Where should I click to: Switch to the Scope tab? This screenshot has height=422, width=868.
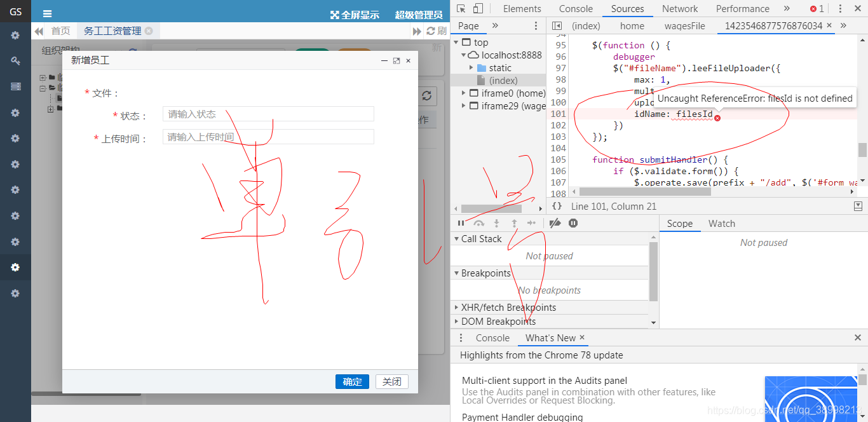pos(680,224)
